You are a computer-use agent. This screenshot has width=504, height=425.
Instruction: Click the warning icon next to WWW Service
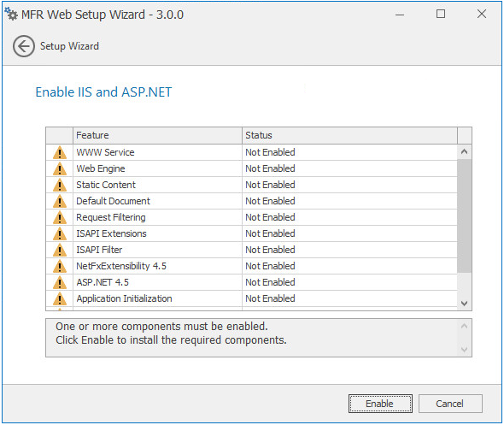click(x=60, y=152)
